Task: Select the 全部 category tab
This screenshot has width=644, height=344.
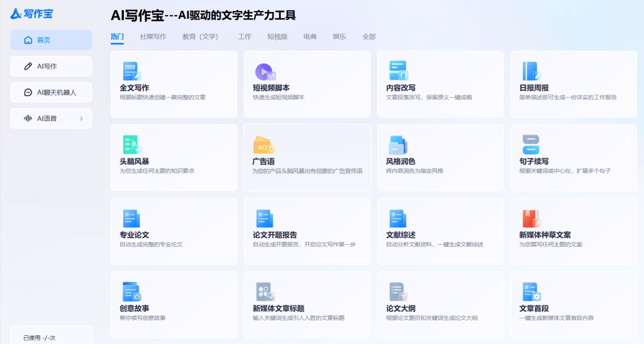Action: click(x=369, y=37)
